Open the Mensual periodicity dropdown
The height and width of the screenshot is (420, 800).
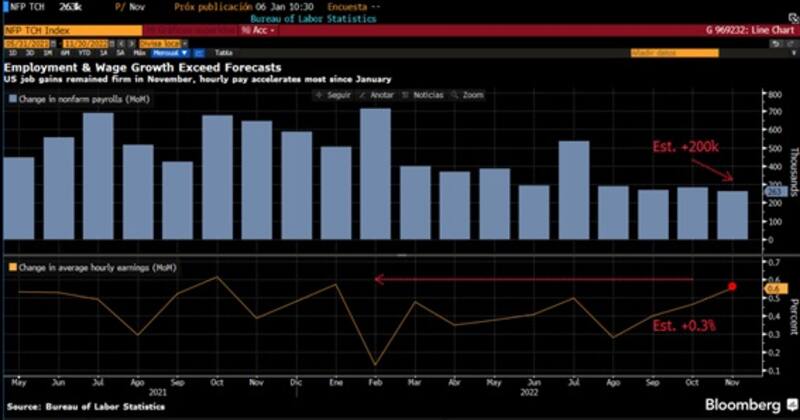(x=166, y=52)
